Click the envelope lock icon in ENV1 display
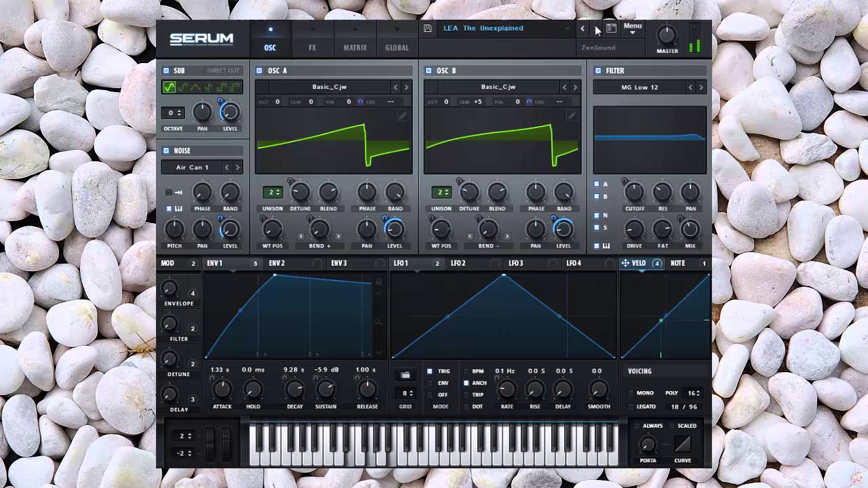868x488 pixels. pyautogui.click(x=378, y=281)
